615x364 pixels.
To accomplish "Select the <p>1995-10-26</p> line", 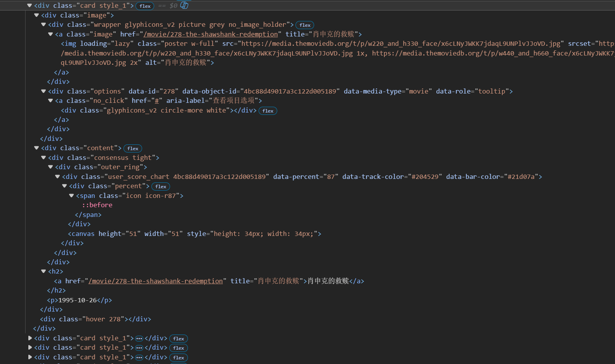I will pos(80,300).
